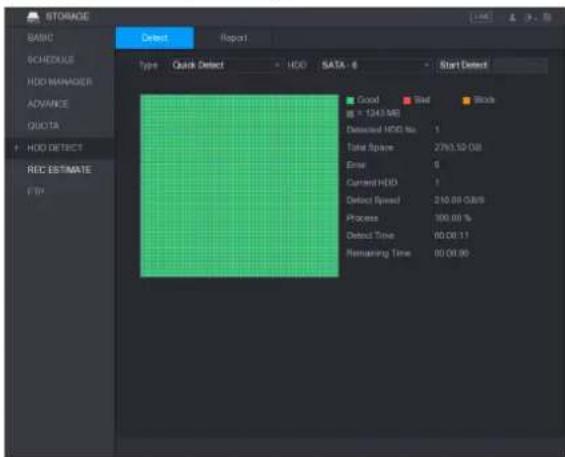Click the Total Space value

[458, 147]
